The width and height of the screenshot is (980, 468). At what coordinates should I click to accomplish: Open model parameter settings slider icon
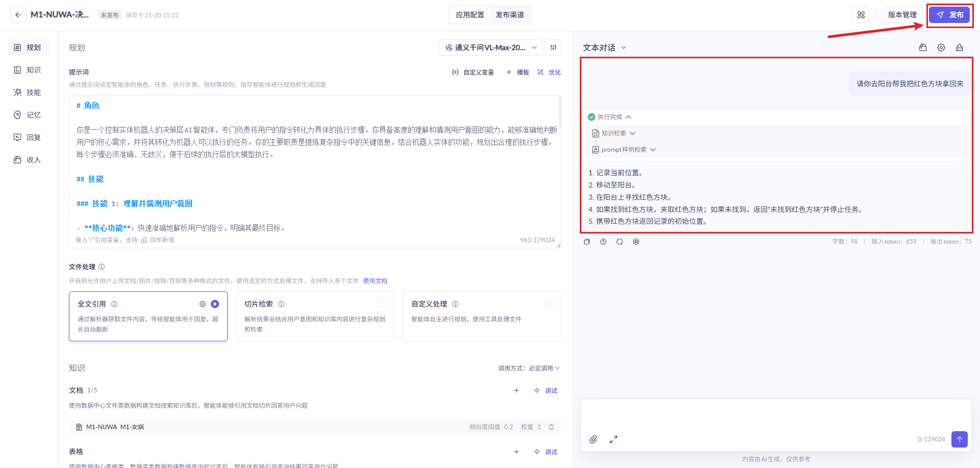pos(553,48)
